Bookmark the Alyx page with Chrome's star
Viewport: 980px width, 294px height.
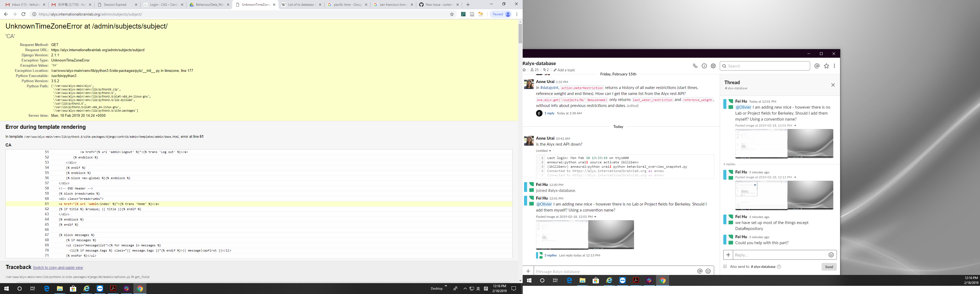tap(451, 14)
